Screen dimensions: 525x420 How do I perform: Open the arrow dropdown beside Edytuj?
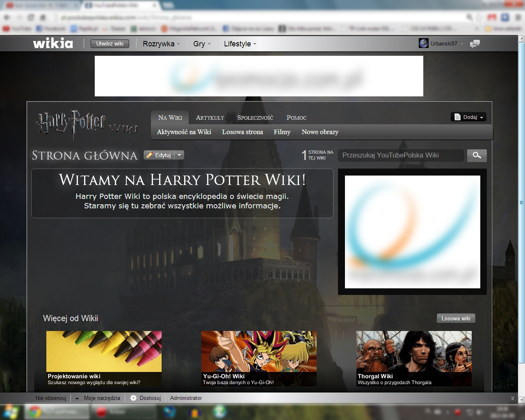pos(179,155)
